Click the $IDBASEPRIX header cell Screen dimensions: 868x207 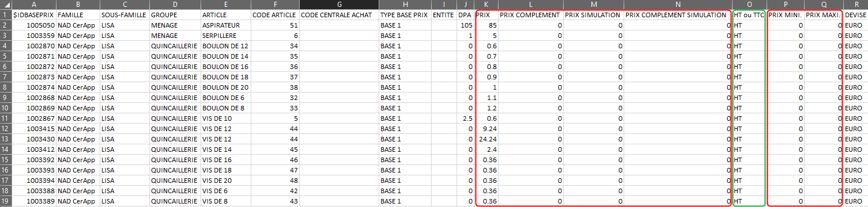click(x=33, y=14)
